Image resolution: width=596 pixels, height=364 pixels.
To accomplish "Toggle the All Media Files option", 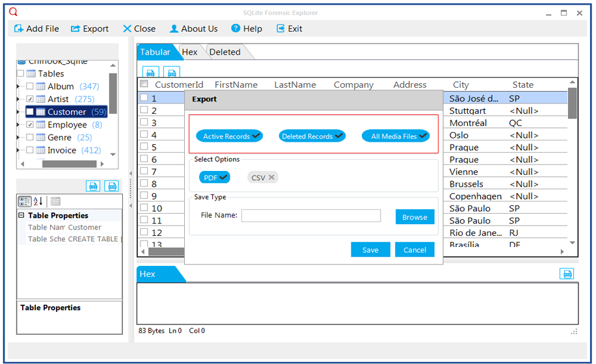I will pos(396,136).
